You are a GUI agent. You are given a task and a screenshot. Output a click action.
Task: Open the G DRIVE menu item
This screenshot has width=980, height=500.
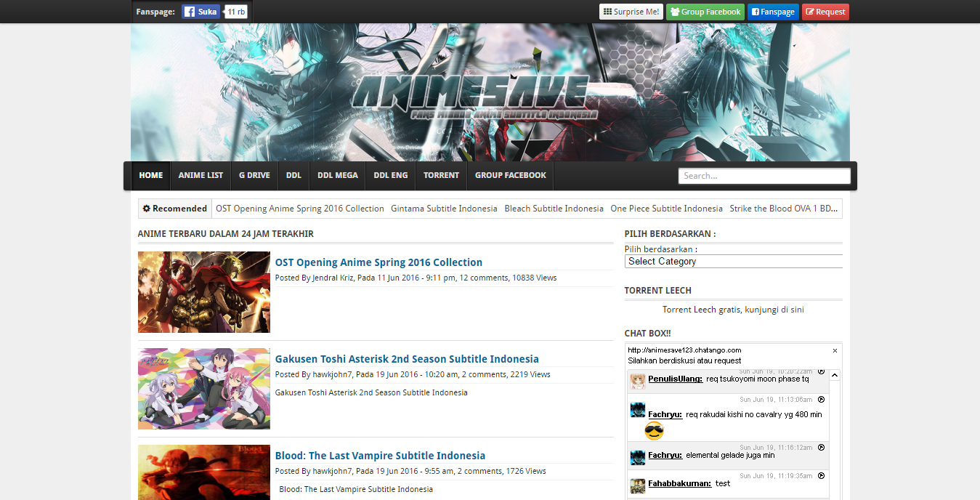click(254, 175)
